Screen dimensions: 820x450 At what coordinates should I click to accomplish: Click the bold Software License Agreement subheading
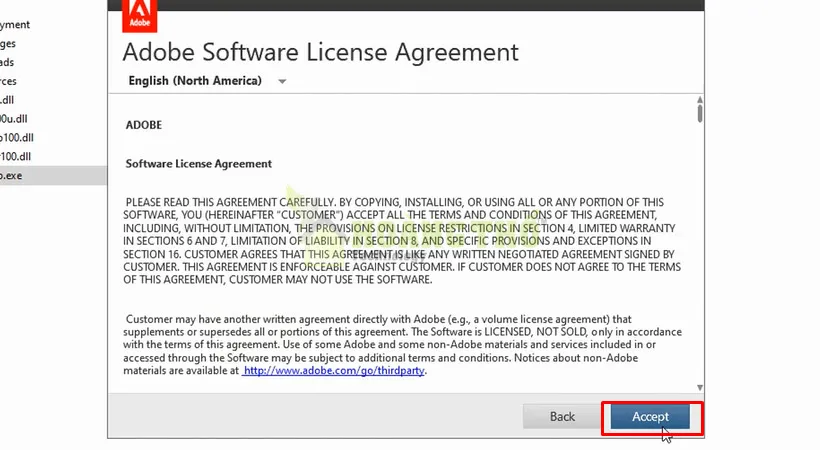199,163
